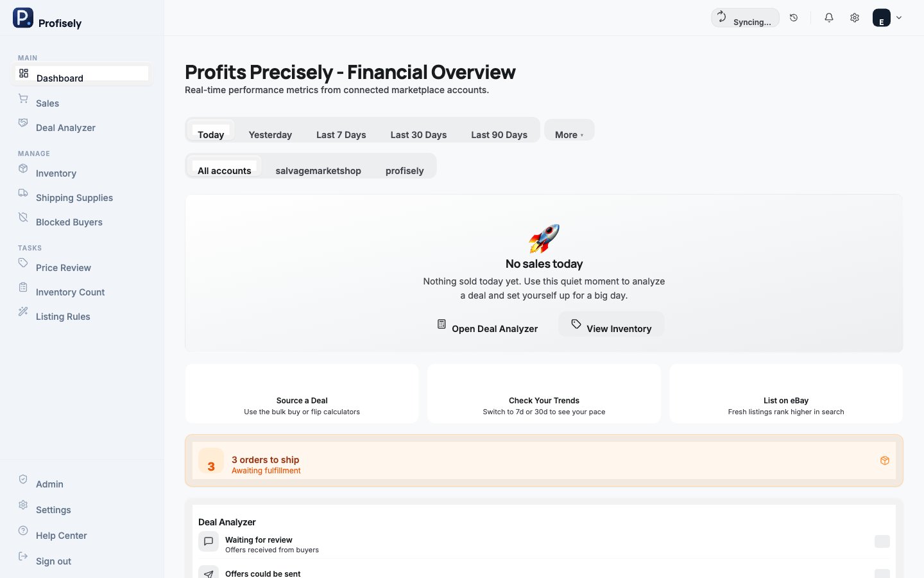Click the Blocked Buyers shield icon
Screen dimensions: 924x578
coord(23,217)
